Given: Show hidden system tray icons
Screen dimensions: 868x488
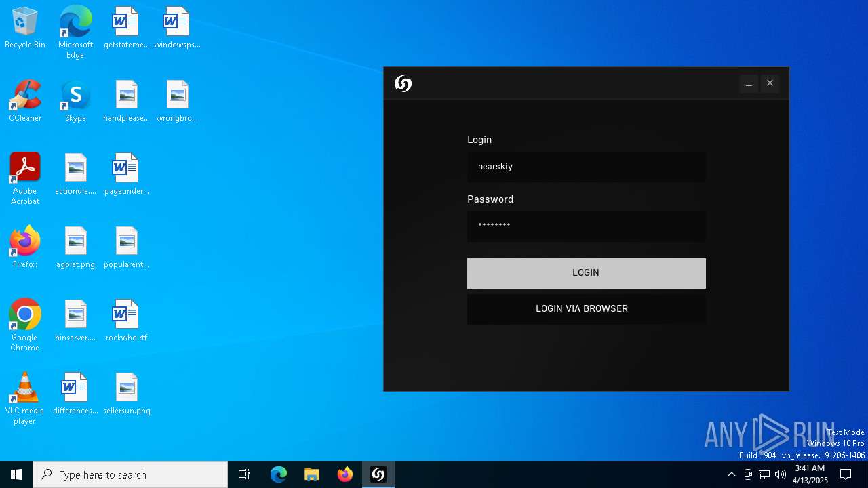Looking at the screenshot, I should click(x=731, y=474).
